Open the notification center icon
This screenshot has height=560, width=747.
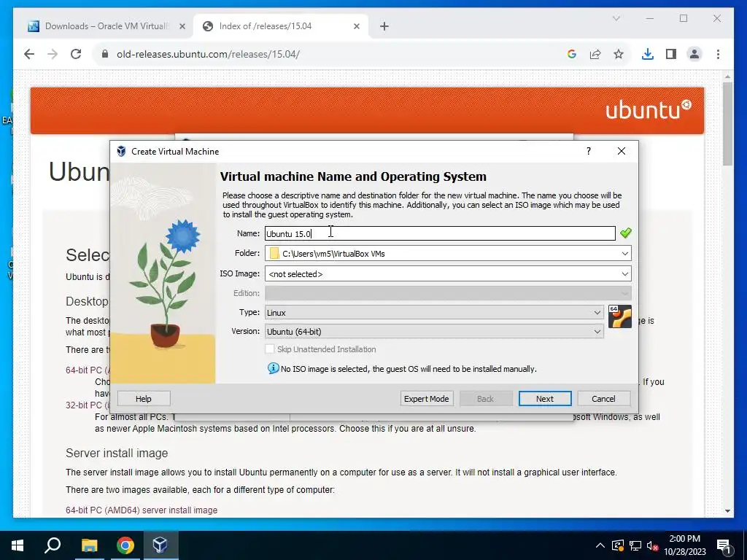(x=724, y=545)
